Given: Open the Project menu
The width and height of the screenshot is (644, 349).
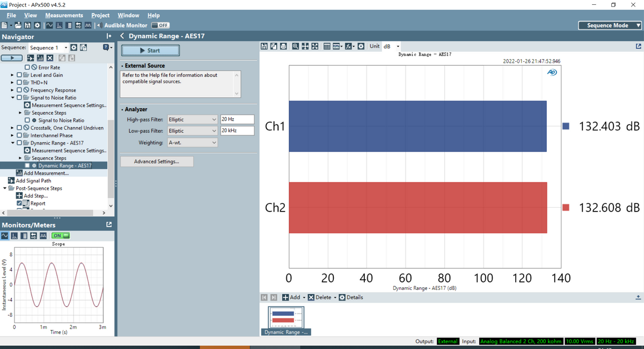Looking at the screenshot, I should [100, 15].
